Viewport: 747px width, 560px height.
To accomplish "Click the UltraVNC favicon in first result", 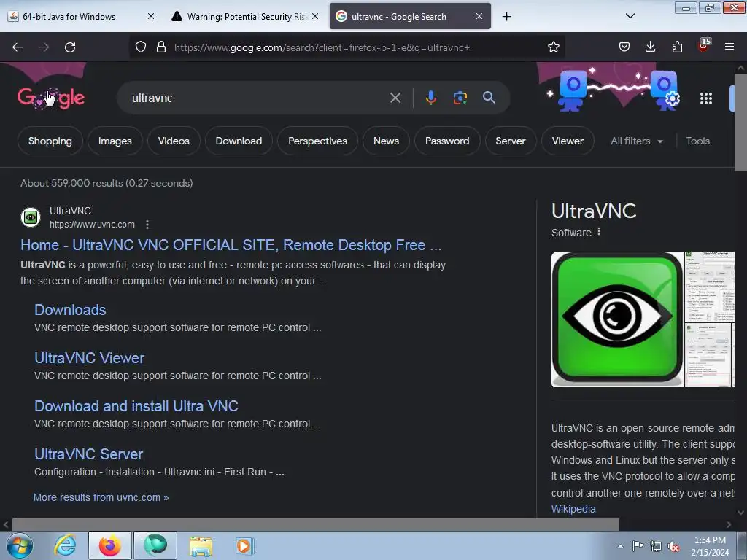I will tap(31, 217).
